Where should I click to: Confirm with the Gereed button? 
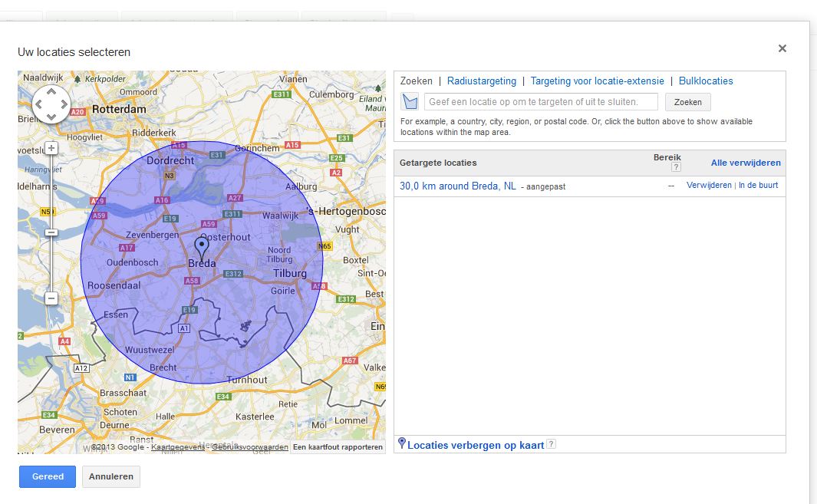coord(48,476)
